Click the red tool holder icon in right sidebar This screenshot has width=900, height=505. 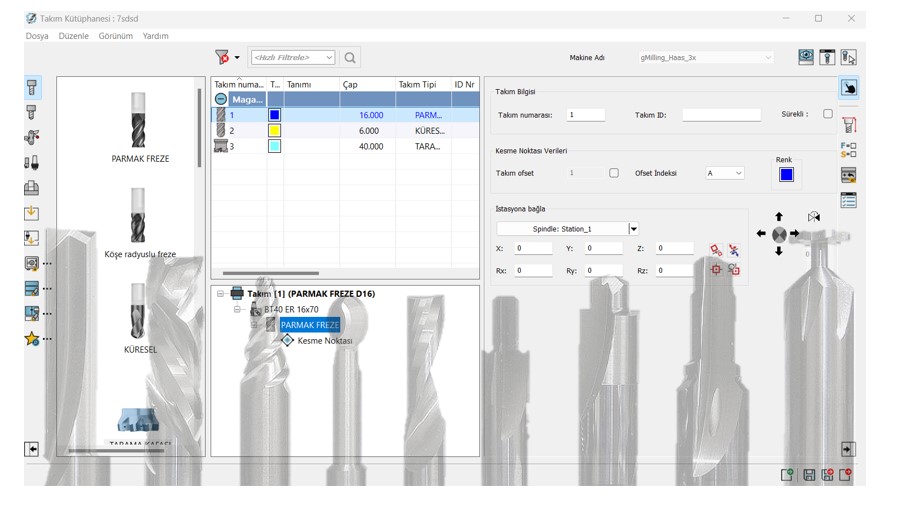coord(848,125)
